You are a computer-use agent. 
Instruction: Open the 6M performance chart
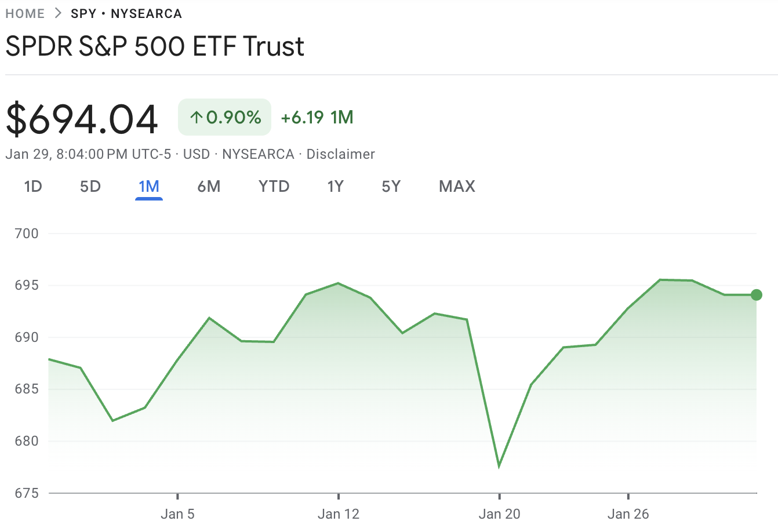[210, 186]
